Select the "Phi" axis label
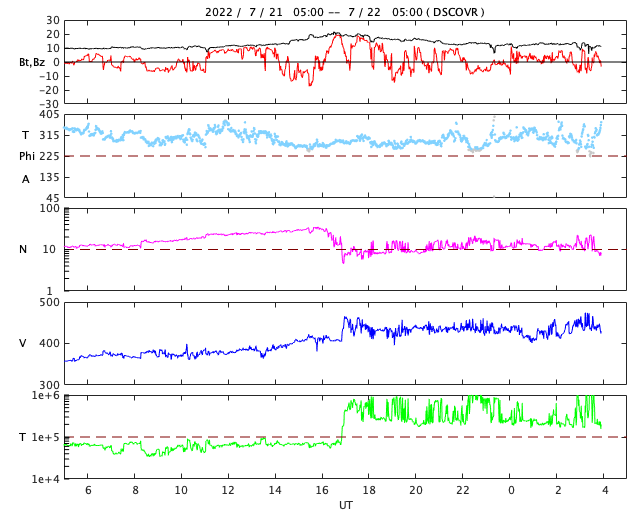 [27, 156]
